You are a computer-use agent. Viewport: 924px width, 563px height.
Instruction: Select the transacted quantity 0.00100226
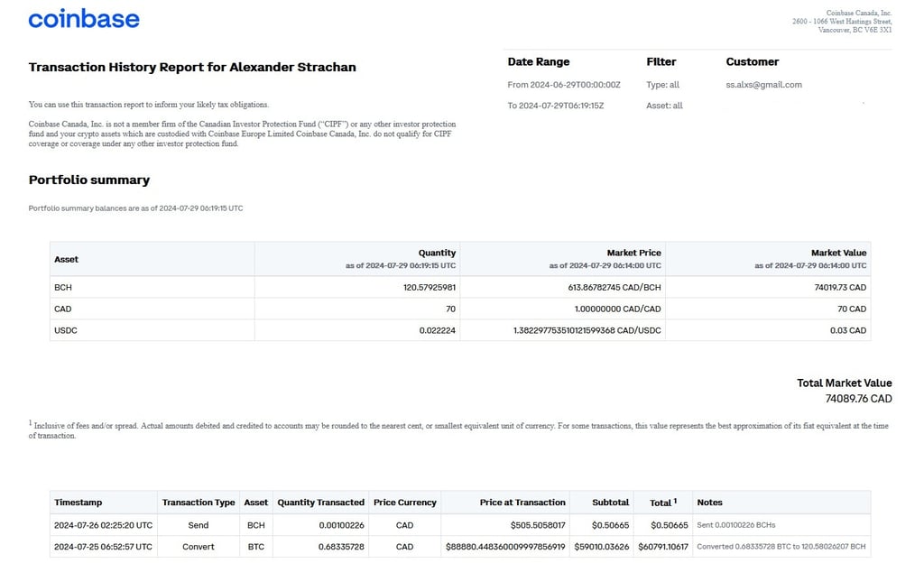point(341,525)
